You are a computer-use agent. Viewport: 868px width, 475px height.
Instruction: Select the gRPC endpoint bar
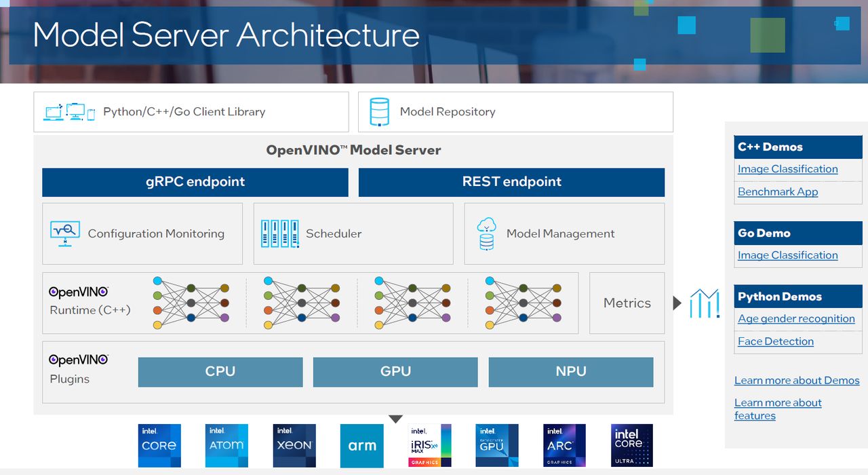(x=195, y=182)
